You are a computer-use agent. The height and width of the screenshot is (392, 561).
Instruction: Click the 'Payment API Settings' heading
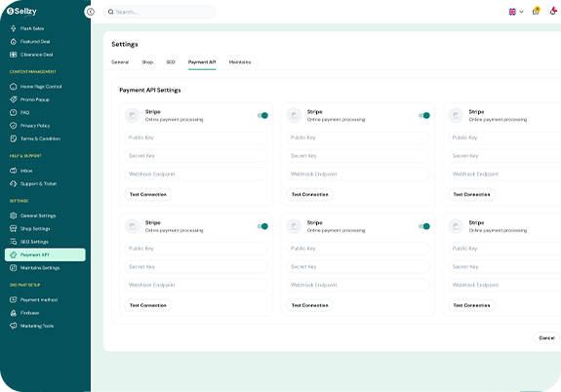click(x=150, y=90)
